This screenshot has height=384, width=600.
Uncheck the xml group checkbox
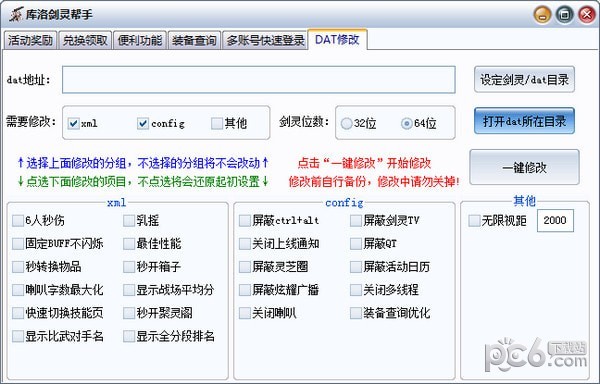click(73, 123)
